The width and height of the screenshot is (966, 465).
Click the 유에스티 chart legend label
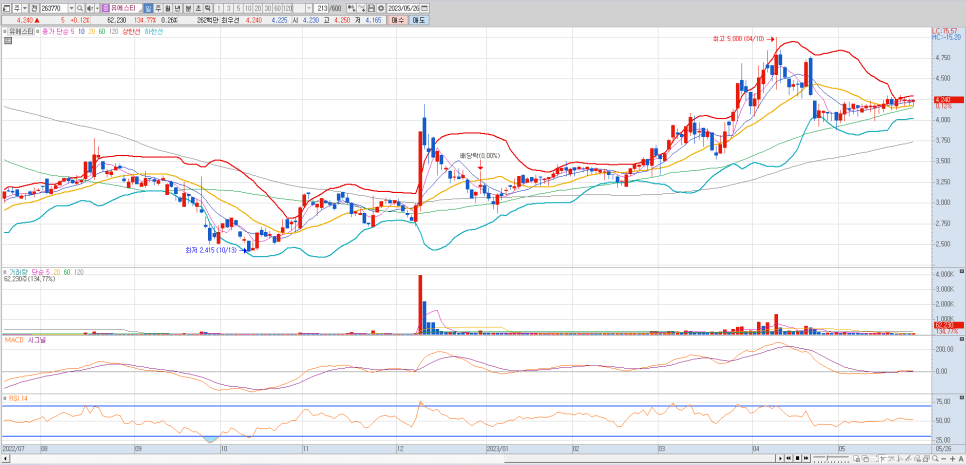coord(21,31)
